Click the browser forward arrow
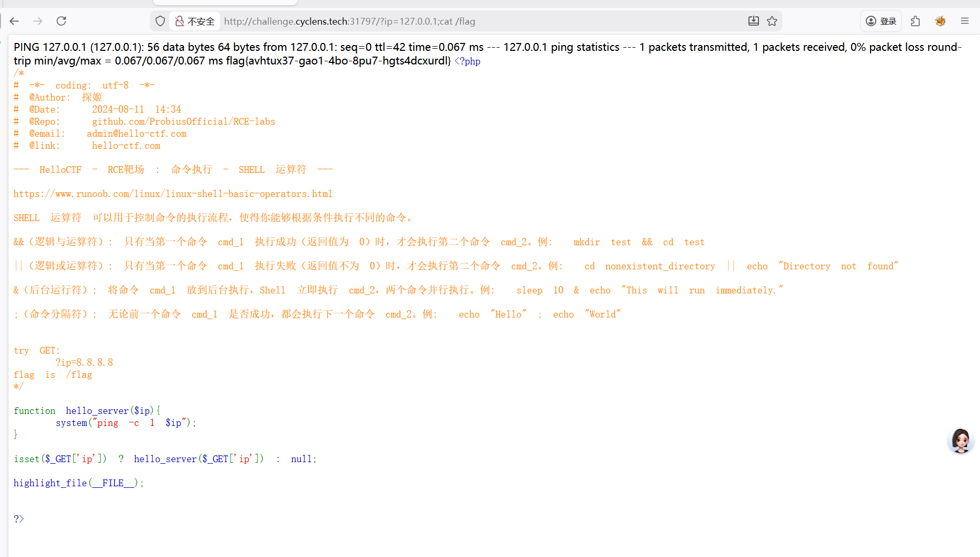 [38, 21]
